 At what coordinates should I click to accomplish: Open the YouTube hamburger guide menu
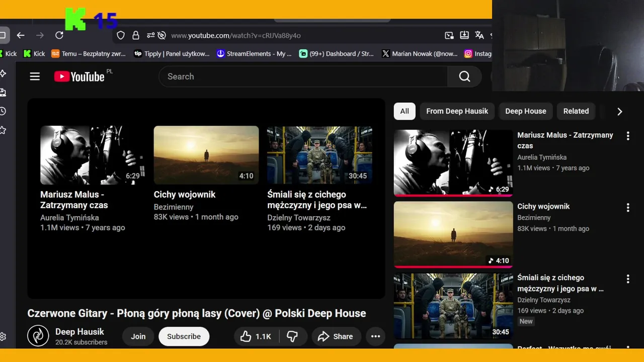point(35,76)
